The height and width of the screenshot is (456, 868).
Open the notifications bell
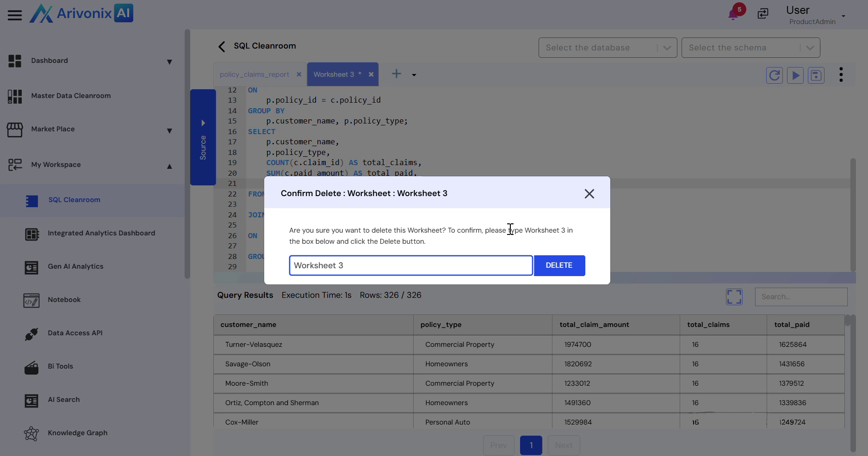pyautogui.click(x=733, y=14)
